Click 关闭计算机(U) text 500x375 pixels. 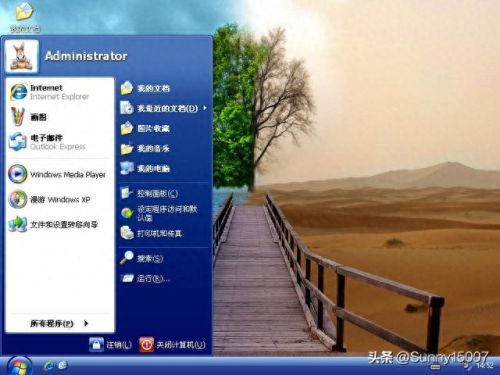tap(181, 345)
